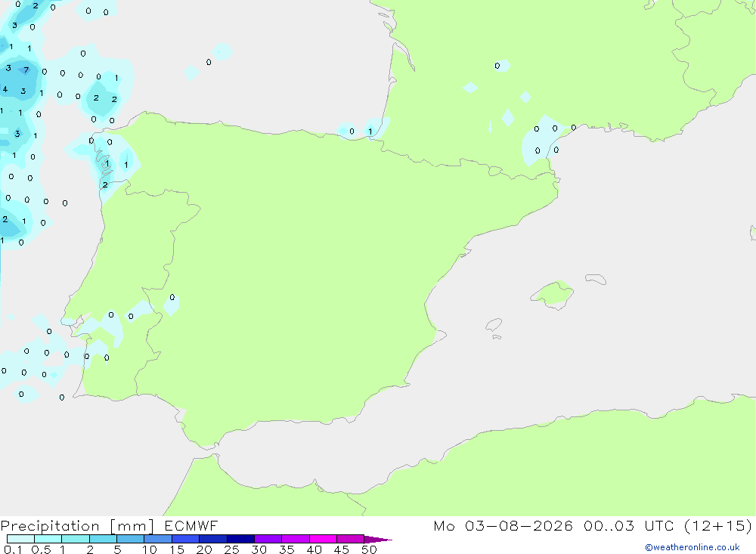Click the 15–20 mm legend color swatch
This screenshot has height=554, width=756.
[x=186, y=539]
